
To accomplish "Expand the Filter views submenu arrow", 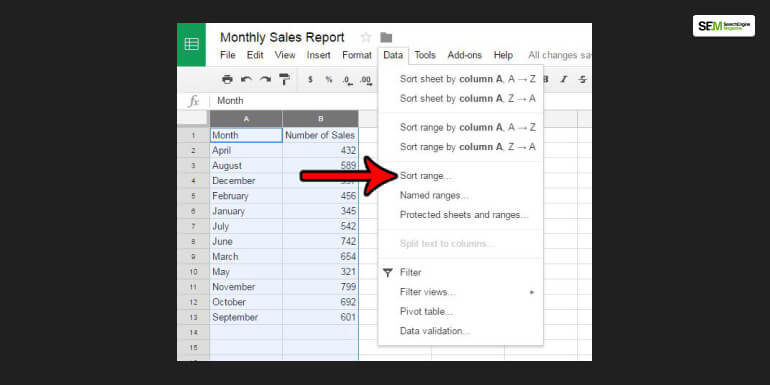I will click(x=531, y=292).
